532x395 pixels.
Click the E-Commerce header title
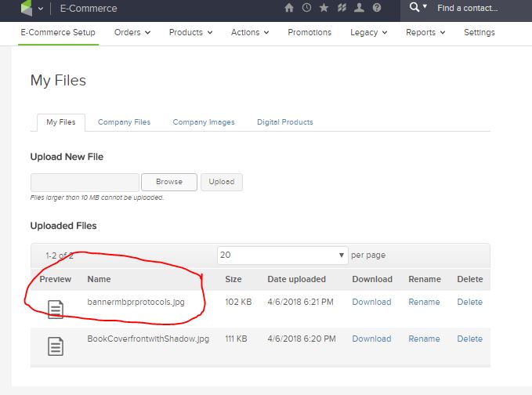pyautogui.click(x=89, y=8)
